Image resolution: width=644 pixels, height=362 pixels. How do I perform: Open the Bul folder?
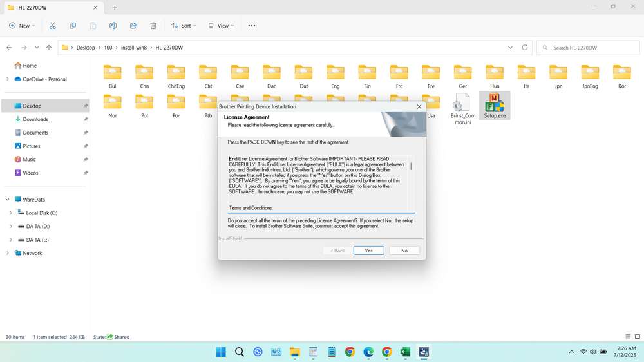(x=113, y=77)
